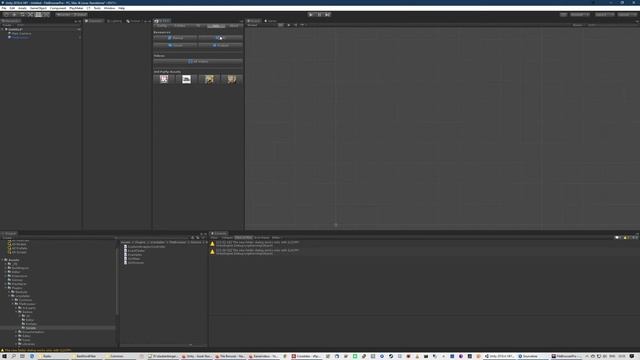Toggle Clear on Play in Console

point(243,238)
